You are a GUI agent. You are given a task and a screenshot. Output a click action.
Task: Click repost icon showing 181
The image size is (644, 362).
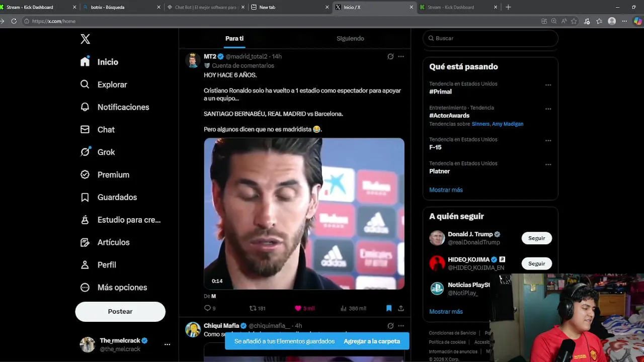point(253,308)
